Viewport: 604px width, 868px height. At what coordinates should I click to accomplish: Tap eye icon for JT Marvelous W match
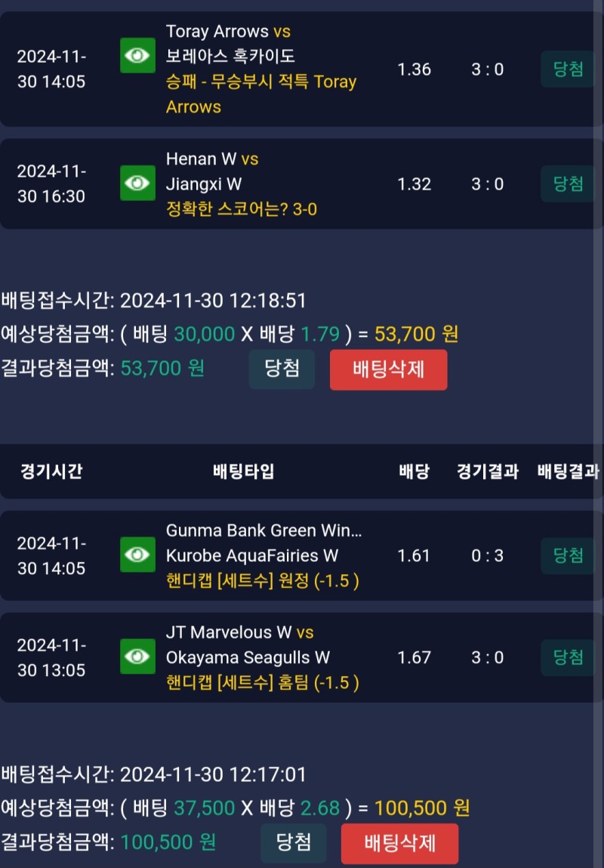pos(137,656)
